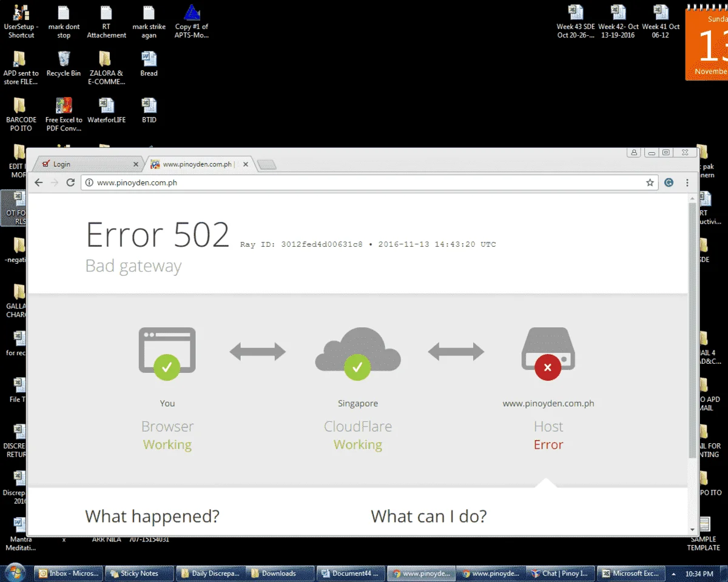Select the Recycle Bin icon
This screenshot has height=582, width=728.
(64, 64)
